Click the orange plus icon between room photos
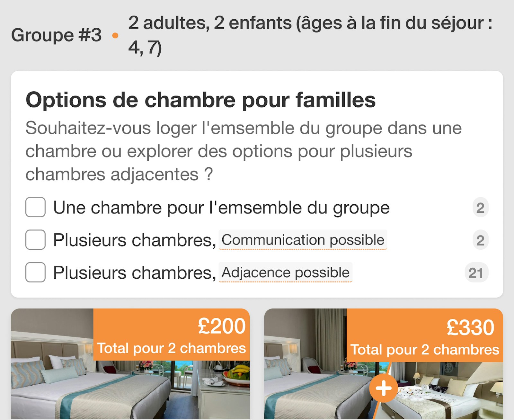 click(x=383, y=388)
